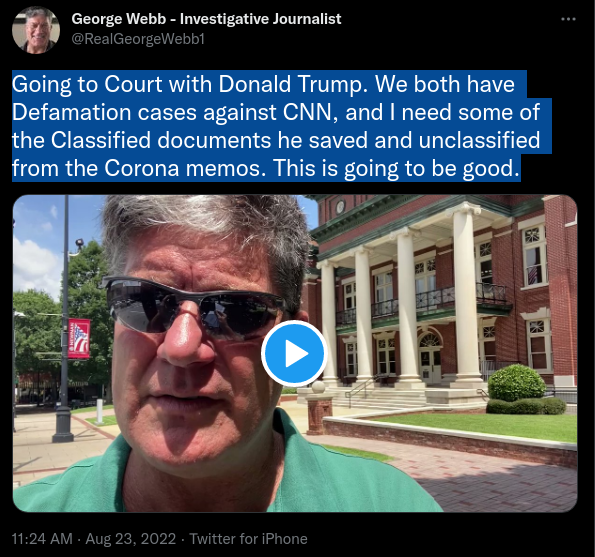Screen dimensions: 595x557
Task: Play the embedded video
Action: click(x=294, y=353)
